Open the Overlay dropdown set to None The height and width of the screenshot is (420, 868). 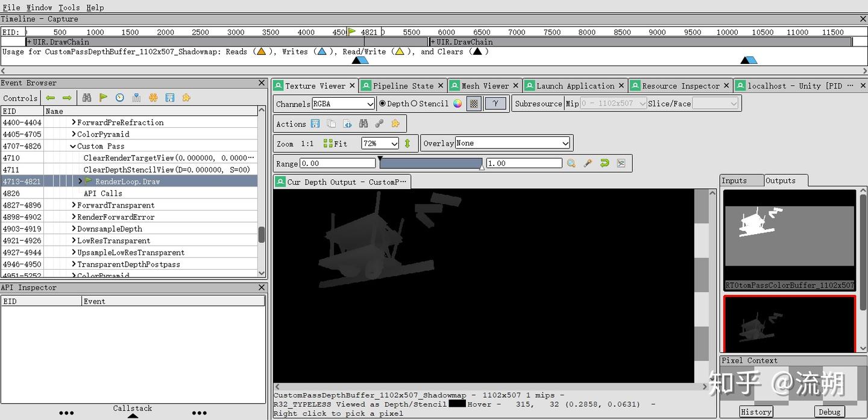pos(512,143)
